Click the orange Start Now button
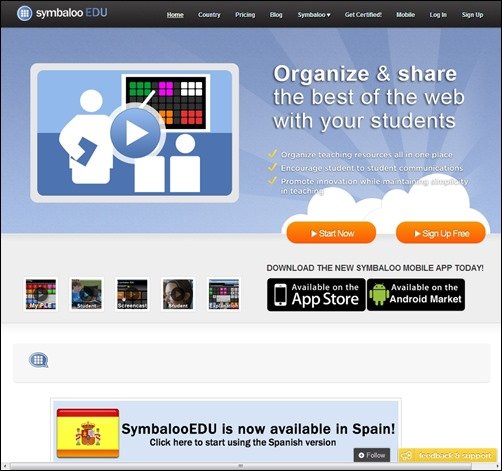 point(332,233)
